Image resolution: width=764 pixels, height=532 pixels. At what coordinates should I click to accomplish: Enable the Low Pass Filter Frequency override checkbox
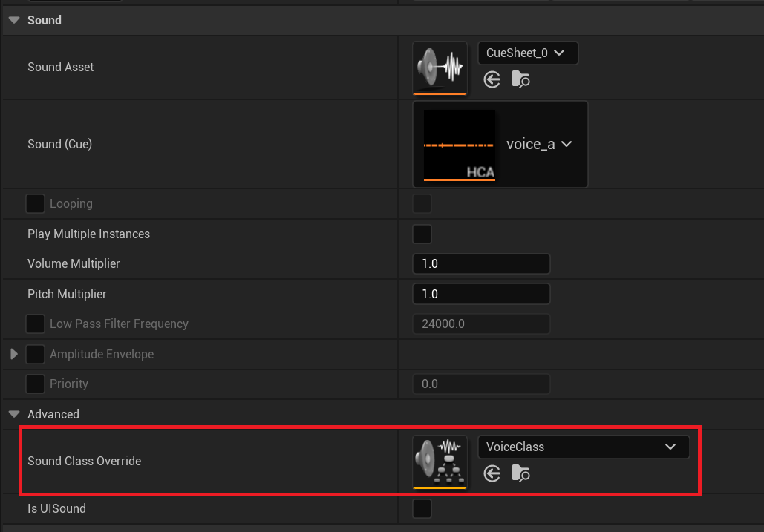[x=35, y=324]
